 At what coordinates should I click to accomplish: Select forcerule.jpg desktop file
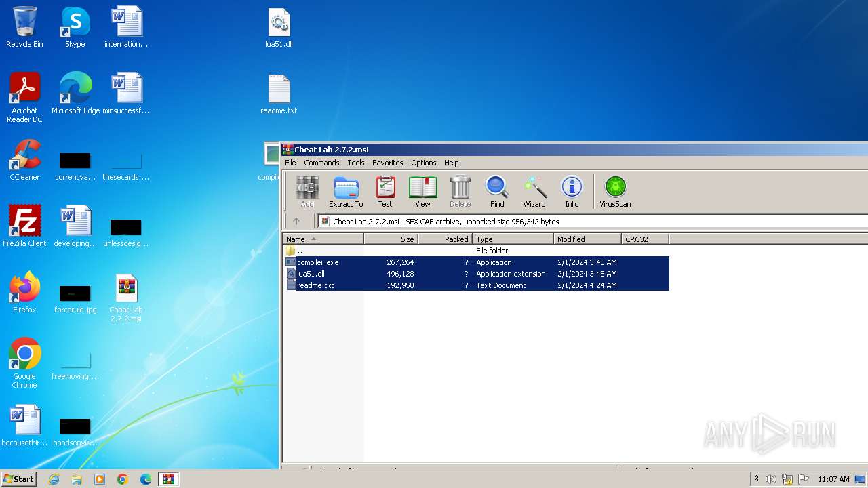click(x=75, y=297)
